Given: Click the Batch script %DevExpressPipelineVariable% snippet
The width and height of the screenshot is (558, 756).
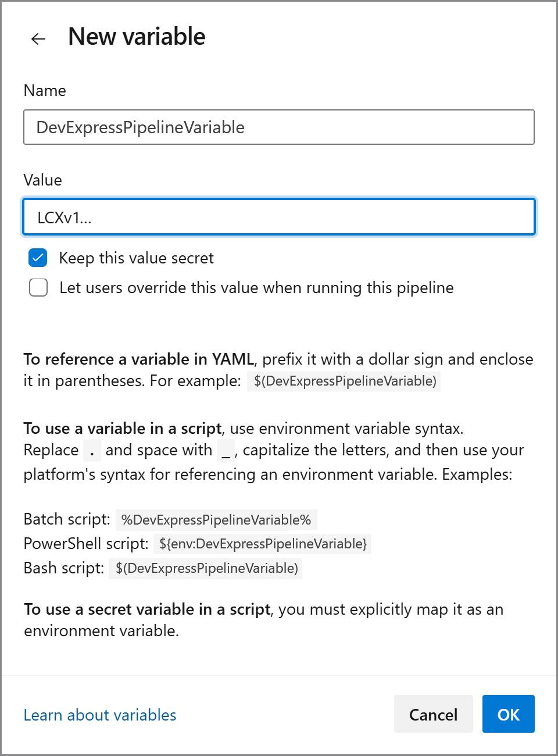Looking at the screenshot, I should 216,520.
